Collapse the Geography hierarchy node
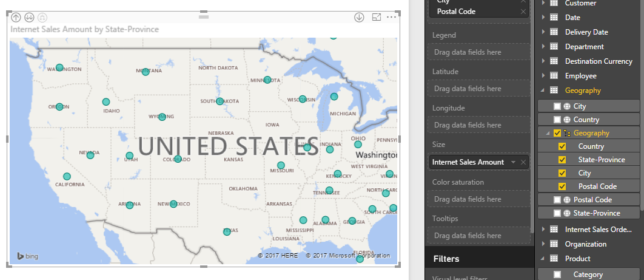Image resolution: width=644 pixels, height=280 pixels. point(548,133)
